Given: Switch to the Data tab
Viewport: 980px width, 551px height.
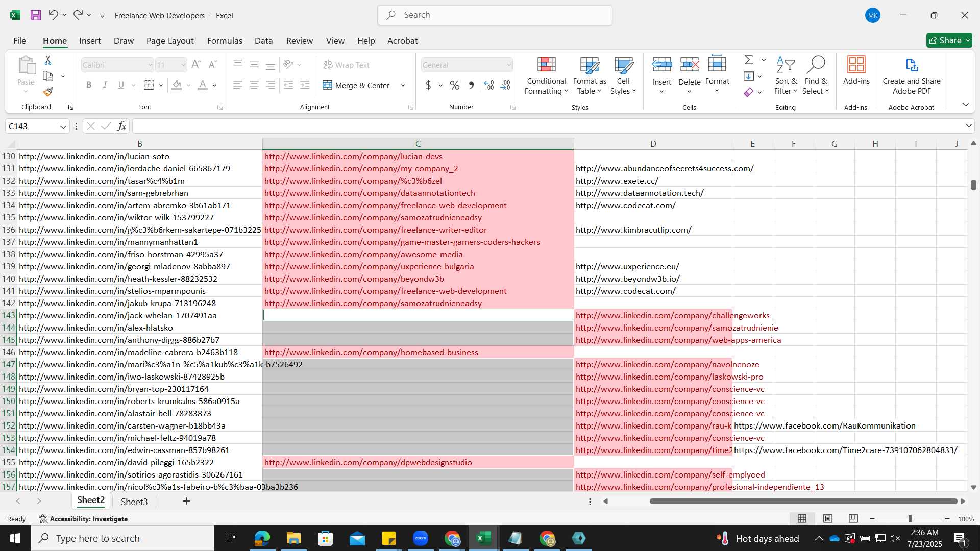Looking at the screenshot, I should point(263,41).
